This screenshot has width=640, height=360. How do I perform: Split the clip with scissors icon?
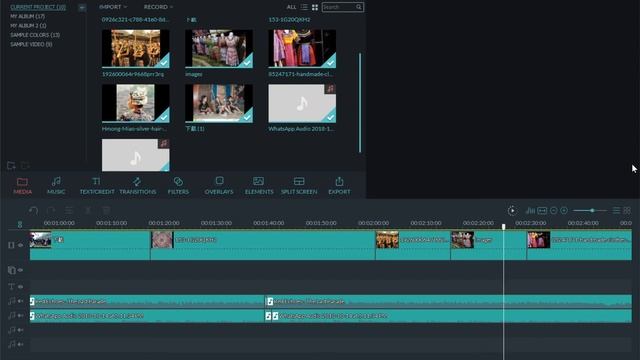[x=87, y=211]
